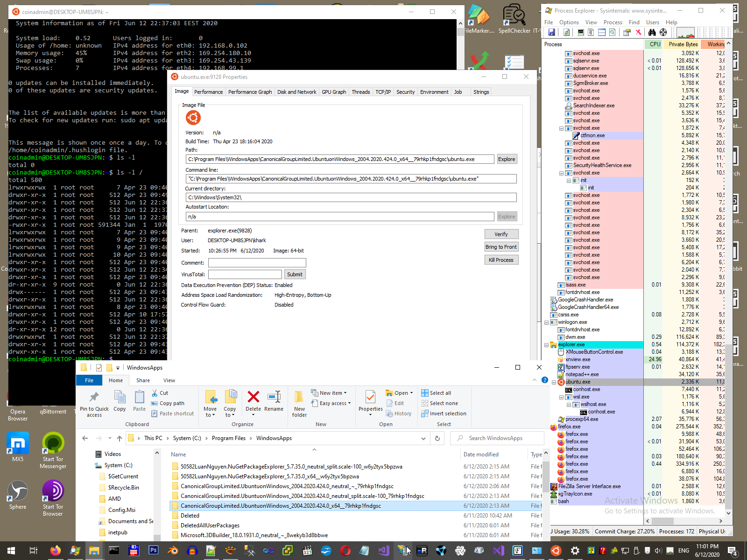Click the Cut scissors in Explorer ribbon

160,393
